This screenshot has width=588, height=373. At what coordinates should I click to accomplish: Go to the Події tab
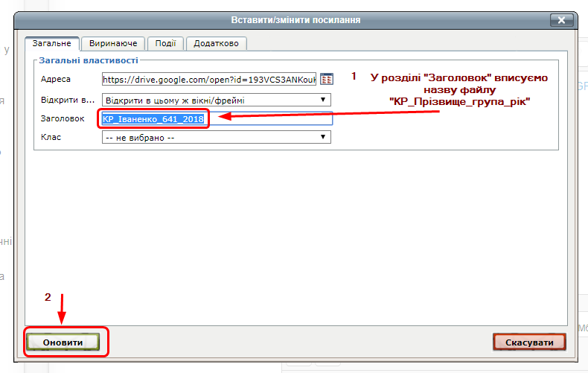pyautogui.click(x=164, y=44)
